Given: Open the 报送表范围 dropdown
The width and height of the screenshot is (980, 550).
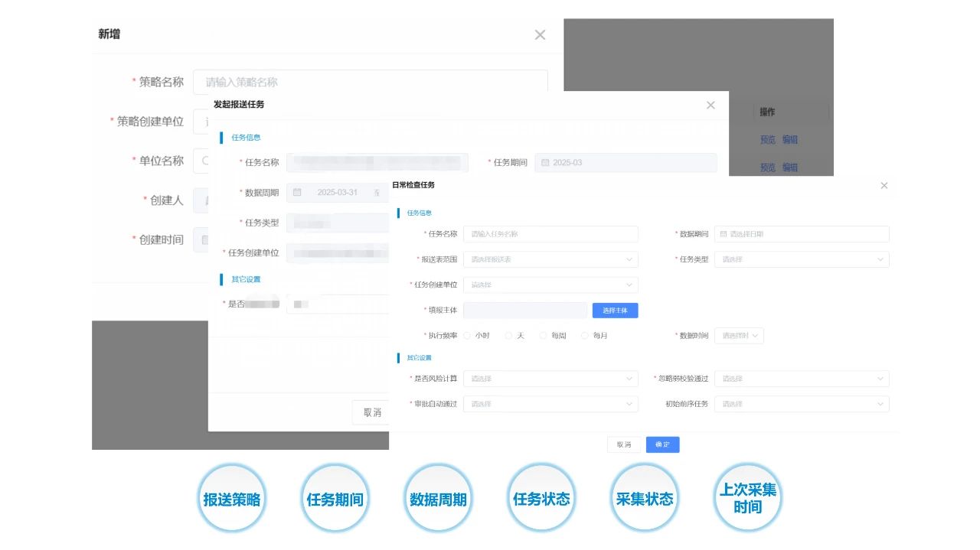Looking at the screenshot, I should click(550, 259).
